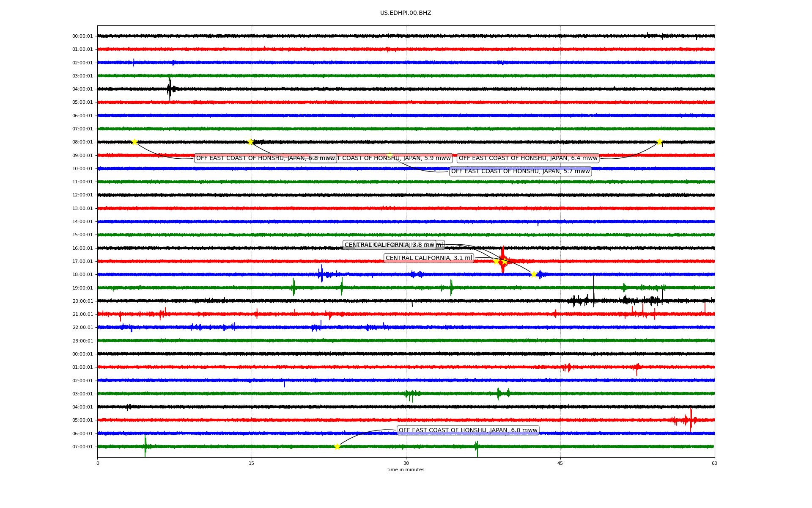Click the 'time in minutes' axis label
Viewport: 812px width, 508px height.
pos(406,470)
